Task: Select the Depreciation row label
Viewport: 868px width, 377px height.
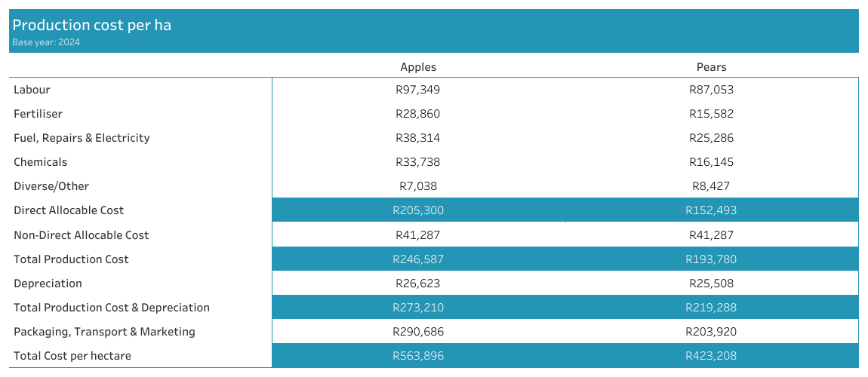Action: click(48, 284)
